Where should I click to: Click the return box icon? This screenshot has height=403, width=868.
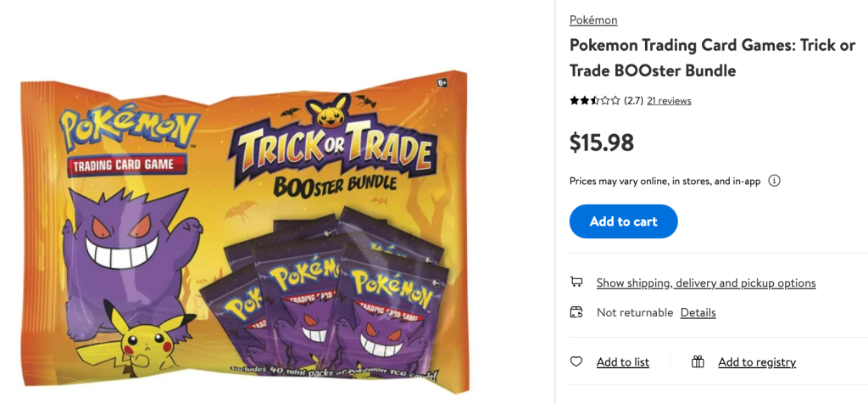[576, 312]
